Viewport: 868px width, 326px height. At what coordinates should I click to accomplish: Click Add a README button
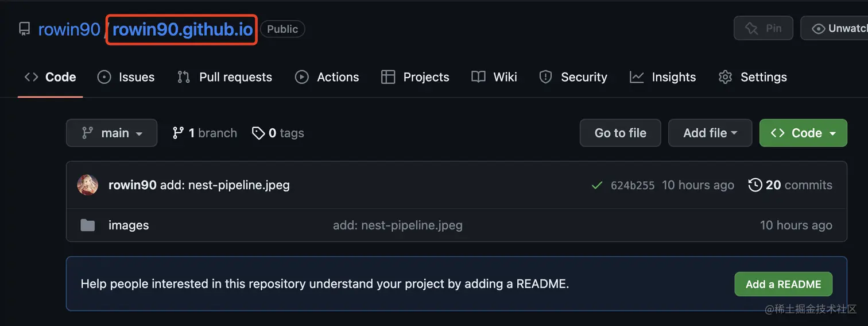pyautogui.click(x=783, y=284)
